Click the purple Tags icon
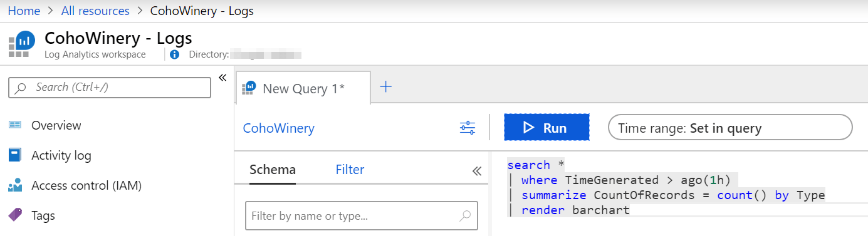 pos(15,215)
